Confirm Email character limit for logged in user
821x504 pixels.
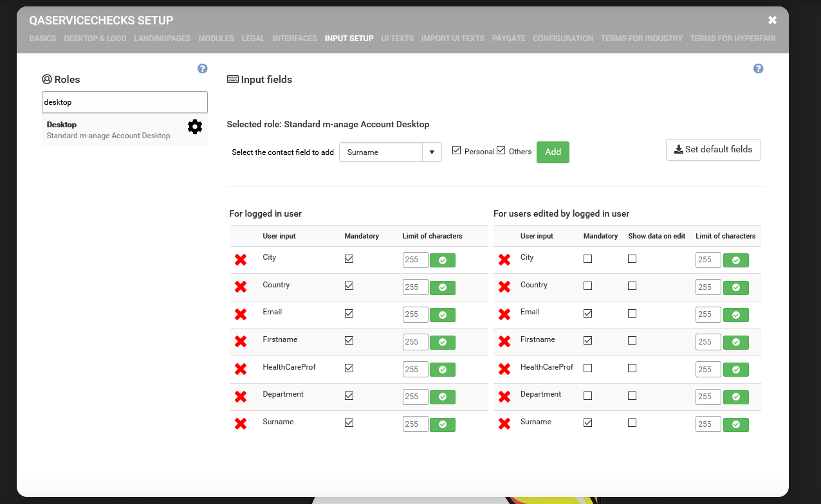(443, 315)
